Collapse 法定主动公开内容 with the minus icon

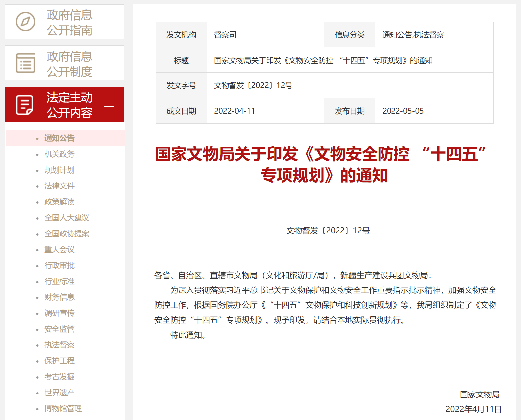tap(109, 106)
